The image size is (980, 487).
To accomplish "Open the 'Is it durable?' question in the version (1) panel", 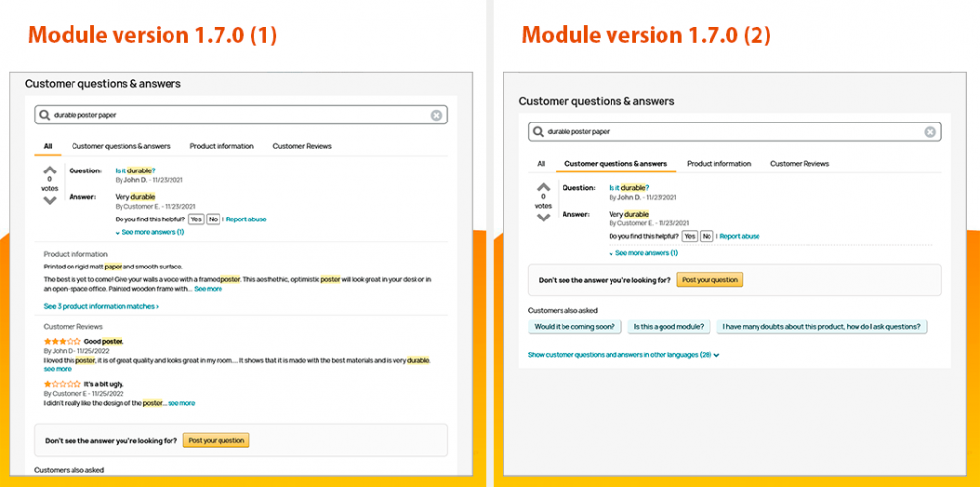I will [x=135, y=170].
